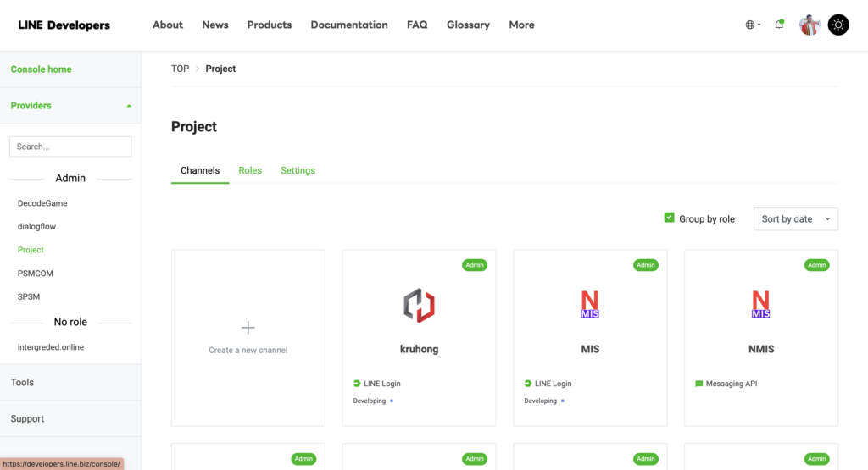Click the MIS channel logo
The width and height of the screenshot is (868, 470).
(590, 304)
